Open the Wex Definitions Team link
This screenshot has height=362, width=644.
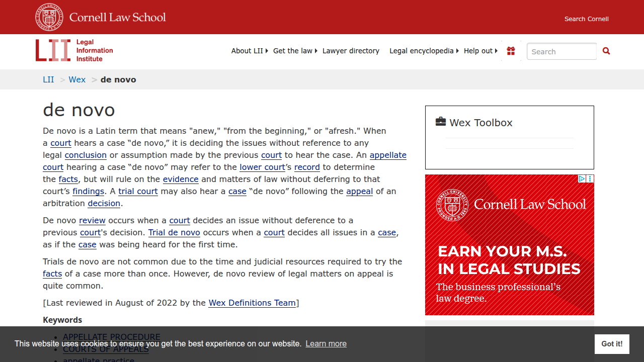(x=252, y=303)
